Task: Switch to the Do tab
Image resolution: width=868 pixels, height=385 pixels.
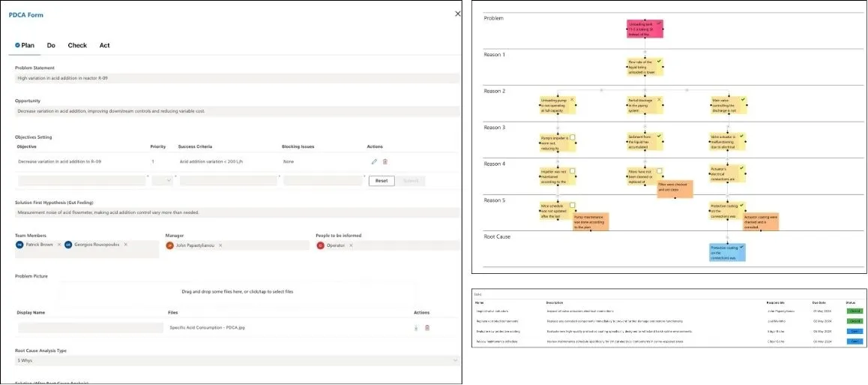Action: 51,46
